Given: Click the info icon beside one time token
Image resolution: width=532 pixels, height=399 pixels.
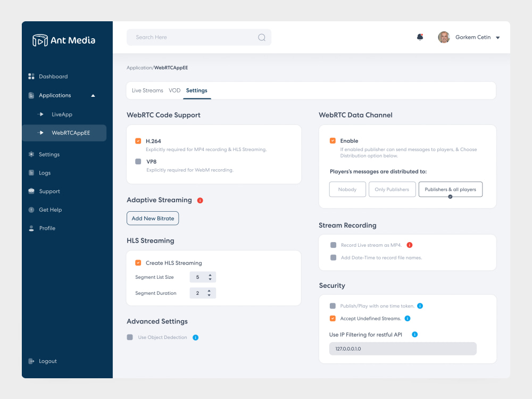Looking at the screenshot, I should tap(420, 306).
